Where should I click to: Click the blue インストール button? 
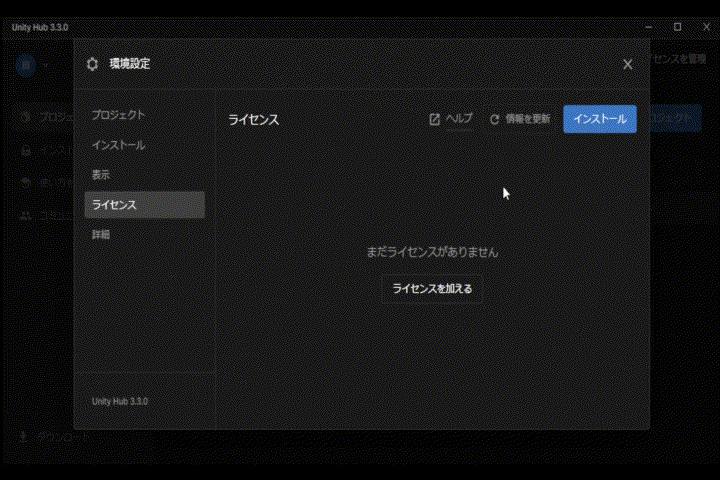tap(600, 119)
